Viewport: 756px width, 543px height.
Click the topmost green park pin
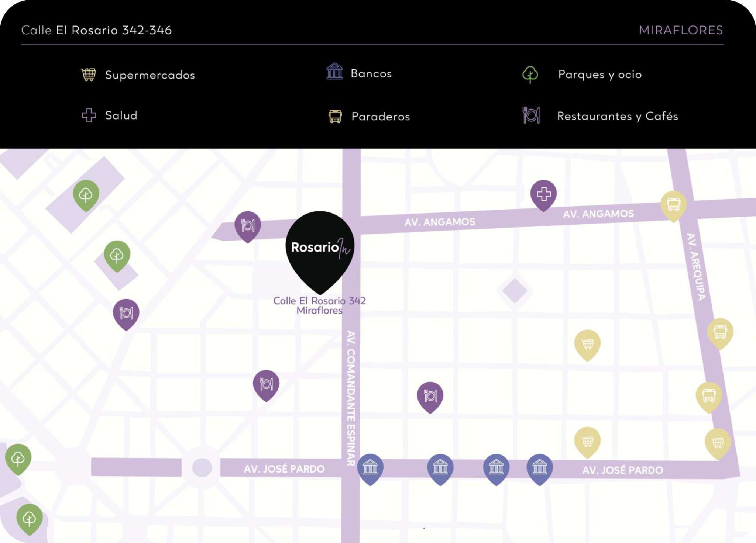(x=86, y=194)
